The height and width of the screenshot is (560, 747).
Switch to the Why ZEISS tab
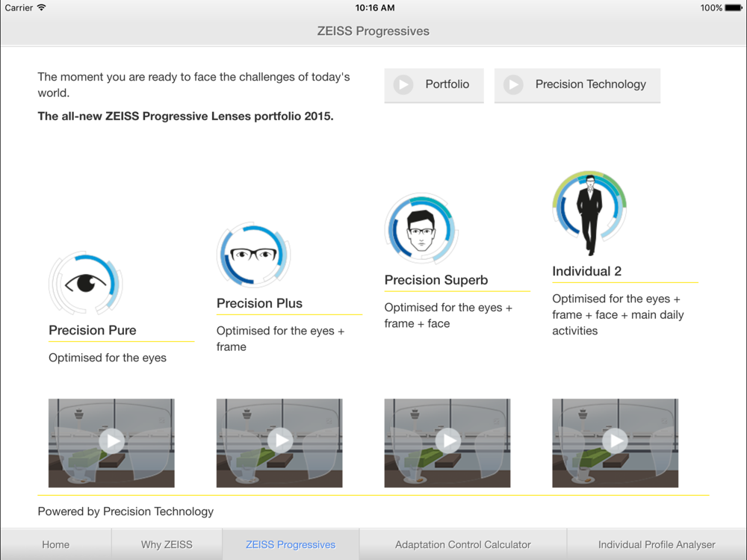click(167, 544)
